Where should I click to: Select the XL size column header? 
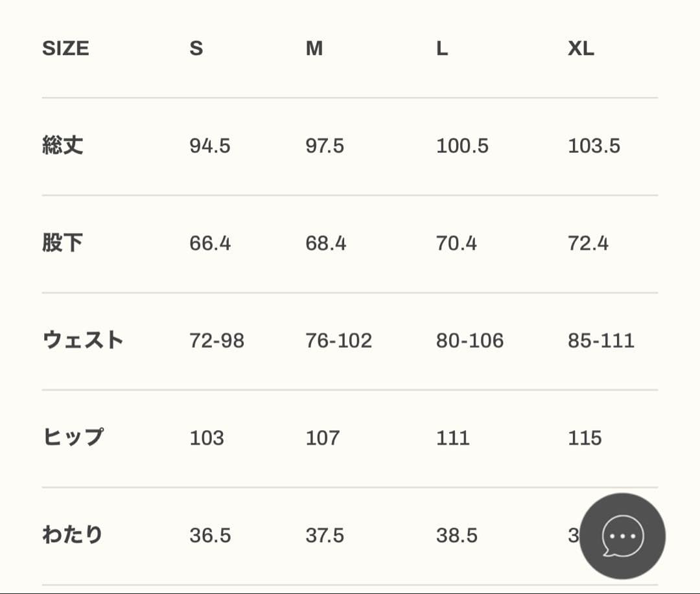(581, 47)
